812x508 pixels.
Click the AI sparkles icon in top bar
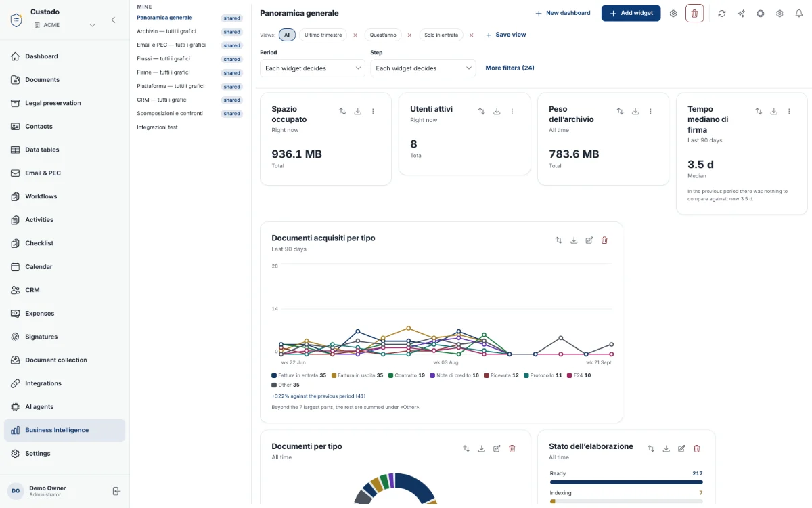point(742,14)
